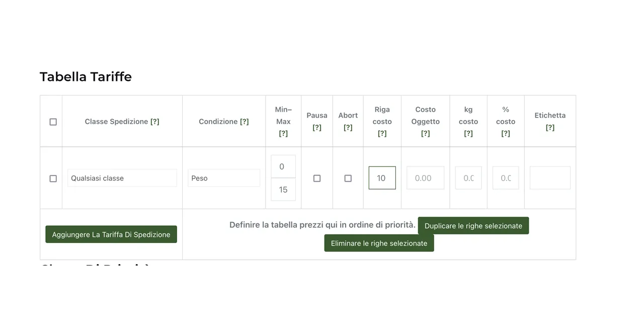Viewport: 644px width, 335px height.
Task: Click Aggiungere La Tariffa Di Spedizione button
Action: click(x=111, y=234)
